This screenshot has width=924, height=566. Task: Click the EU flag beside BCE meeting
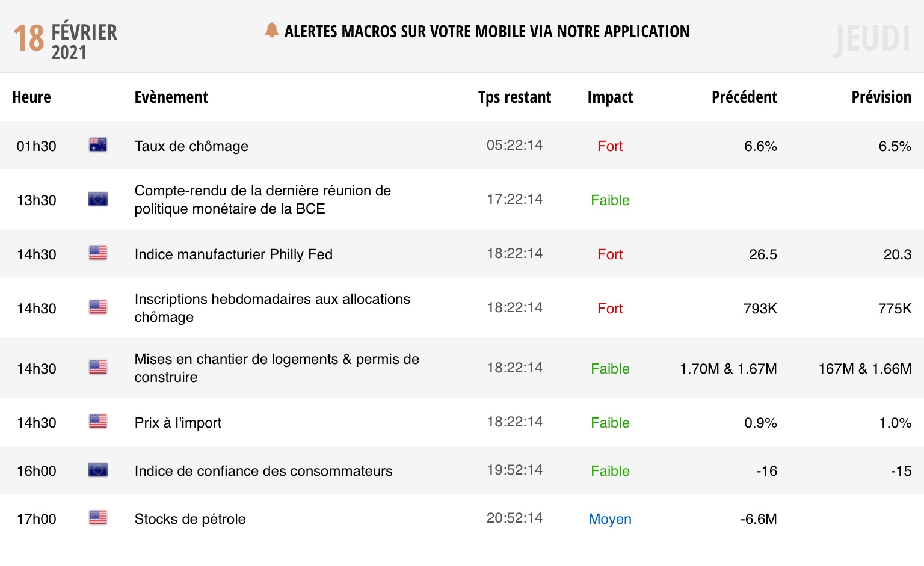(98, 200)
